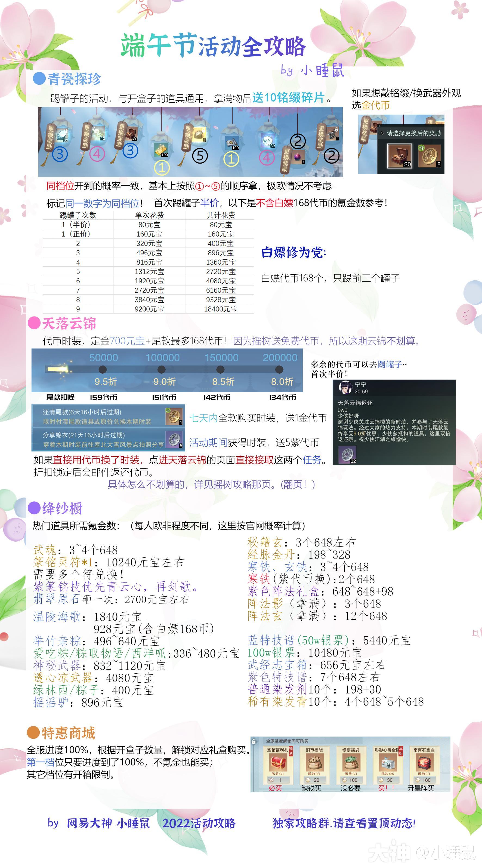
Task: Click the glowing progress indicator on discount bar
Action: pos(59,369)
